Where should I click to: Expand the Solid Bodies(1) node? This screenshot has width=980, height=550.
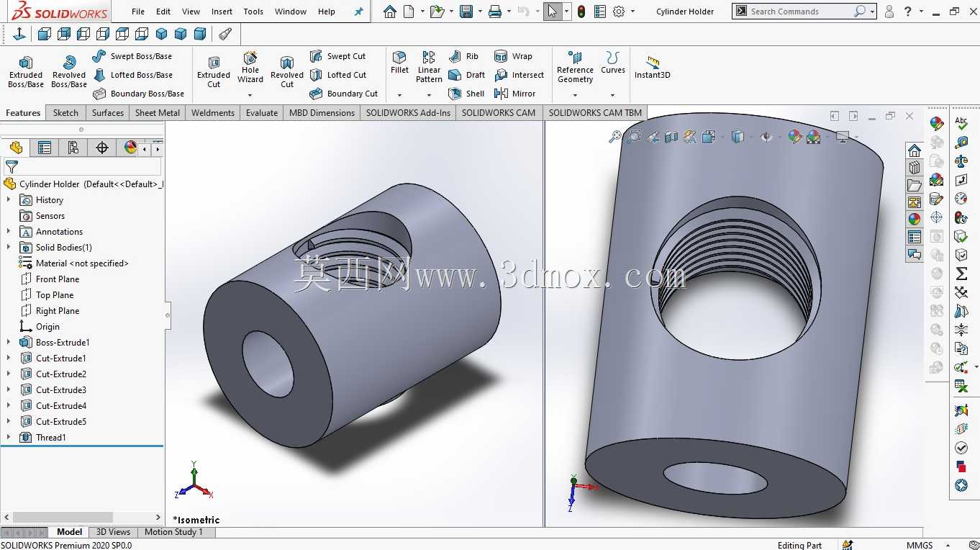coord(9,248)
